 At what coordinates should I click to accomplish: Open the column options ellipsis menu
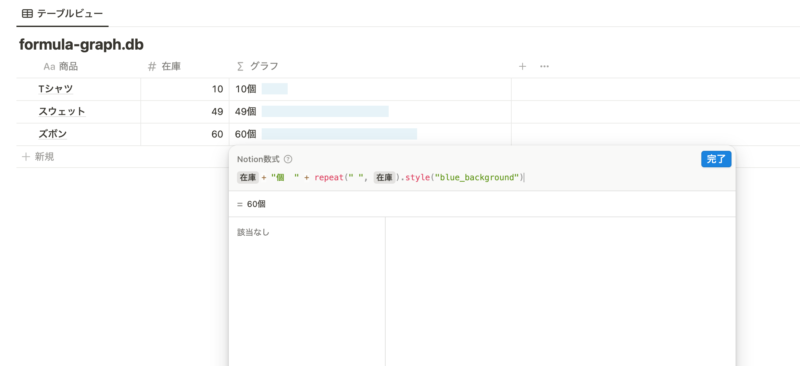[x=544, y=66]
